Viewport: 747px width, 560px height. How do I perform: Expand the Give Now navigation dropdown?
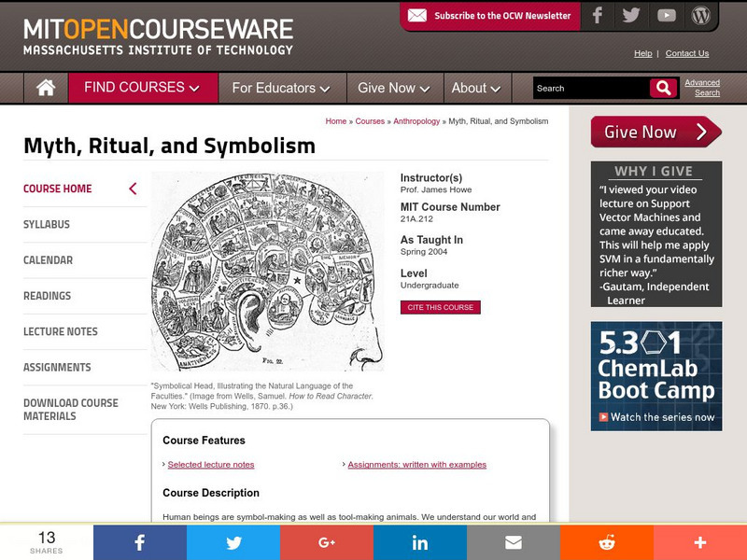tap(395, 88)
